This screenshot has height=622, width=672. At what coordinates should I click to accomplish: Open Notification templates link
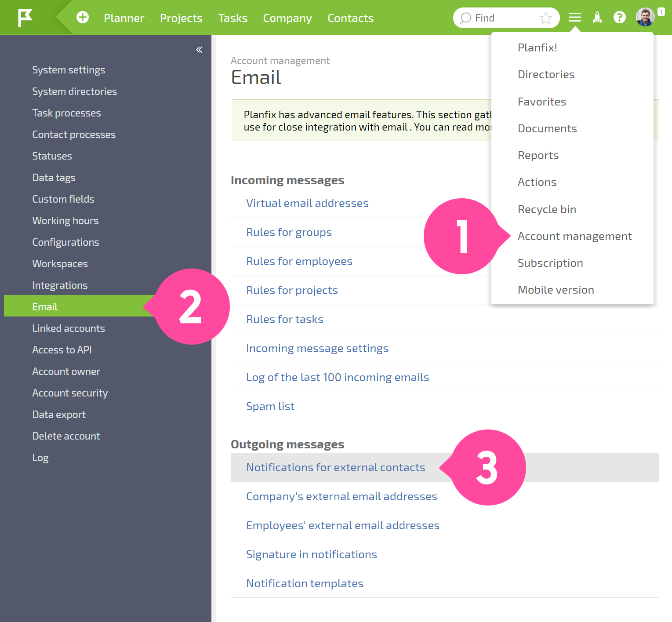coord(305,583)
